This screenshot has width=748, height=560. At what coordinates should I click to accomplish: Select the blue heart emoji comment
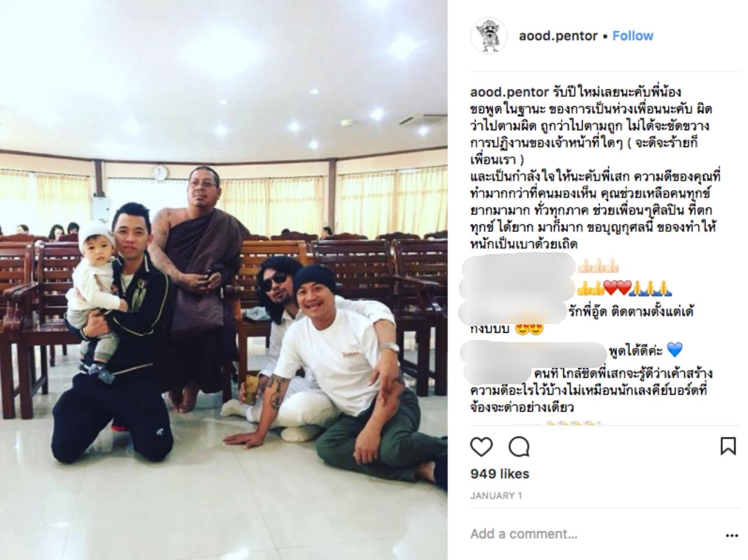674,350
